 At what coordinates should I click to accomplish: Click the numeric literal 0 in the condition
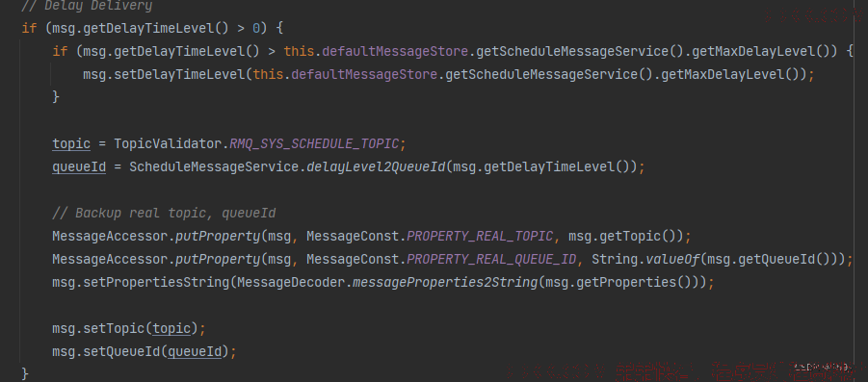coord(256,28)
